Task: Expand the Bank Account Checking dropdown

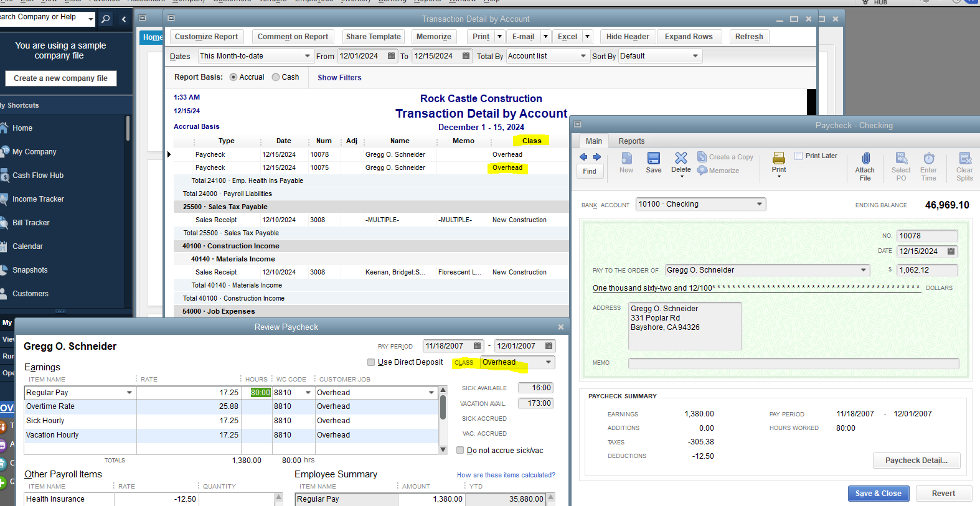Action: 759,204
